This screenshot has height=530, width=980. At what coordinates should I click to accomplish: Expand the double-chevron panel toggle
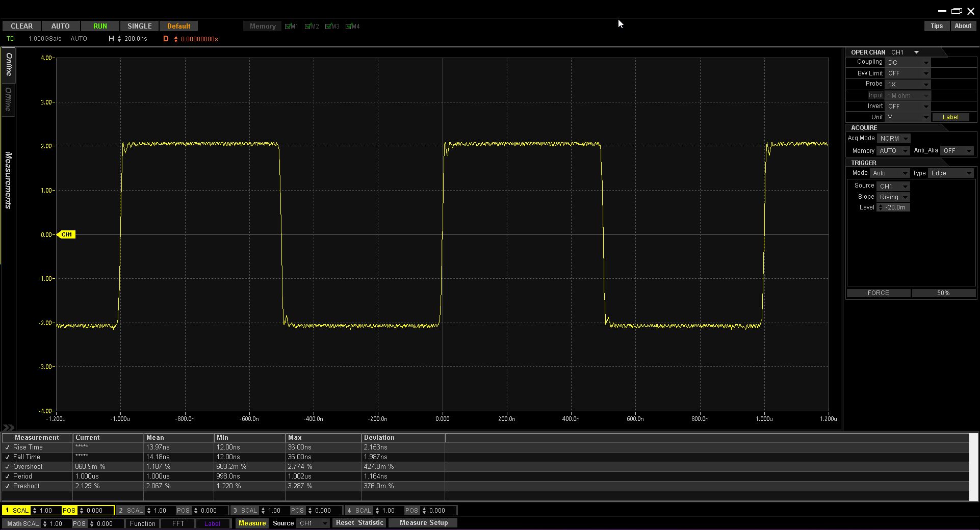(x=9, y=428)
